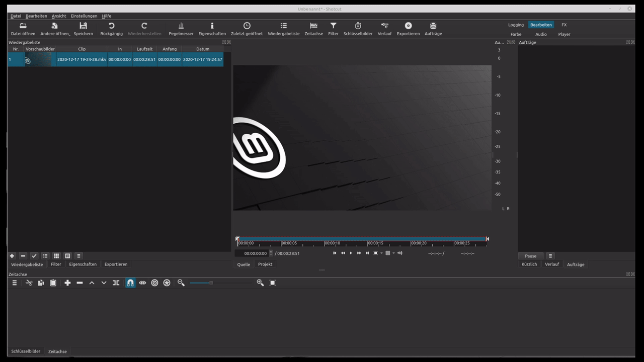Click timeline copy icon
This screenshot has width=644, height=362.
point(41,283)
